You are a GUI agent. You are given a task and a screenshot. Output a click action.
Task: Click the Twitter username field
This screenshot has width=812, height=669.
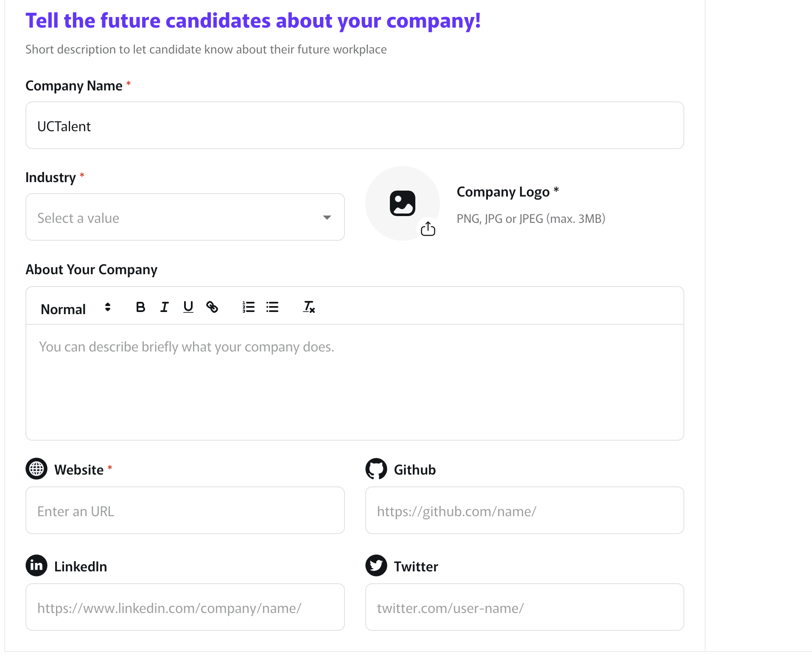point(524,607)
